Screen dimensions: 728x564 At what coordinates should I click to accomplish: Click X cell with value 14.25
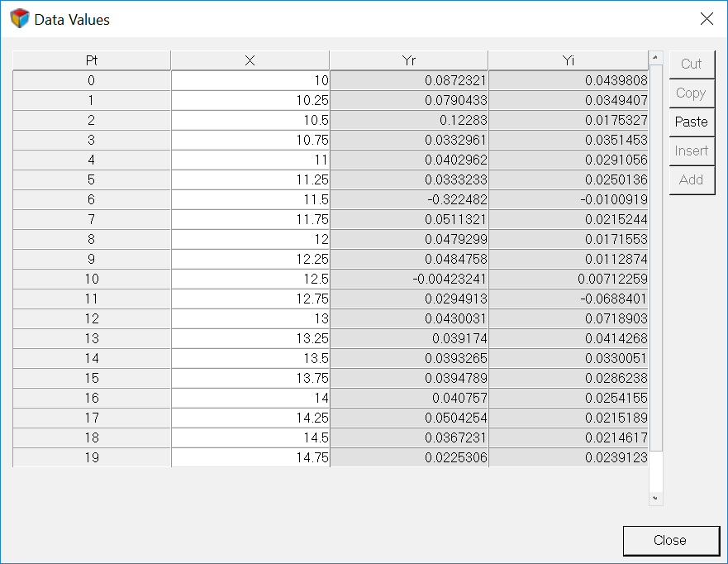(x=250, y=418)
